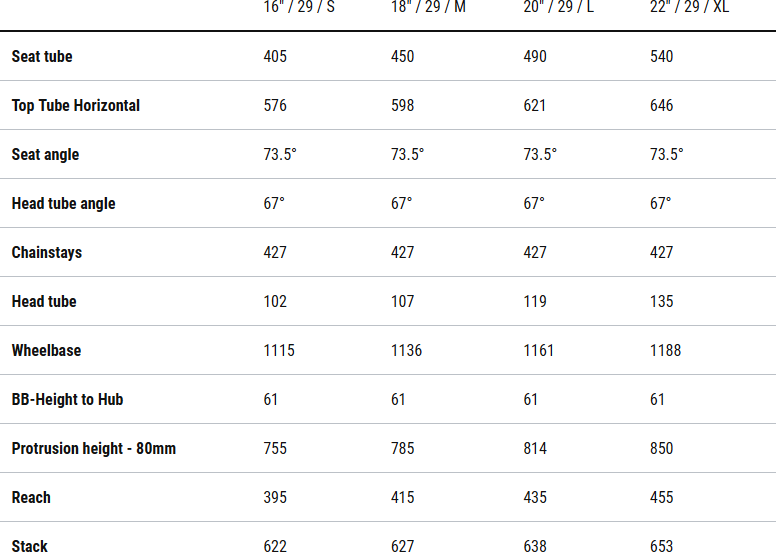Click the Chainstays row label
The height and width of the screenshot is (552, 776).
coord(47,252)
